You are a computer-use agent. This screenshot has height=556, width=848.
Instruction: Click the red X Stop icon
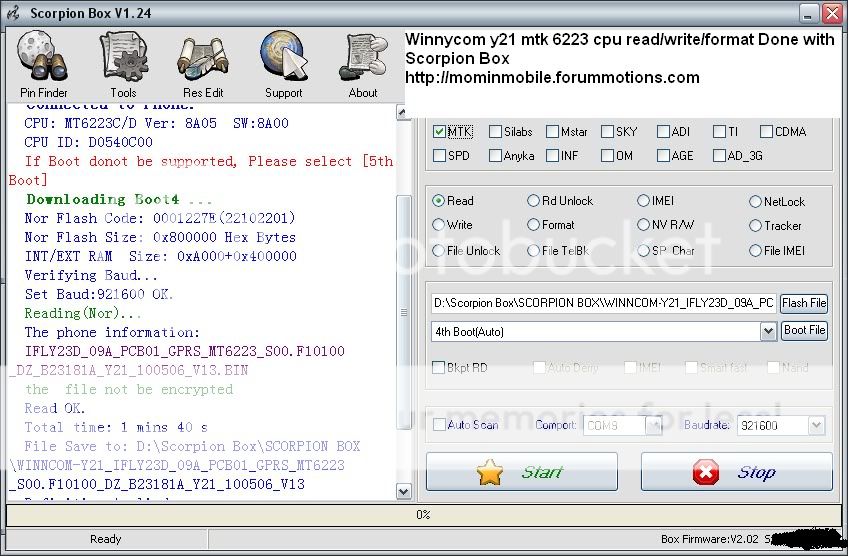coord(706,472)
